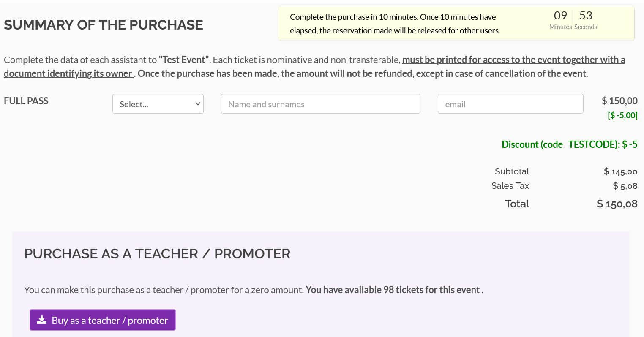Click the Subtotal $ 145,00 value
Image resolution: width=644 pixels, height=337 pixels.
click(x=620, y=171)
